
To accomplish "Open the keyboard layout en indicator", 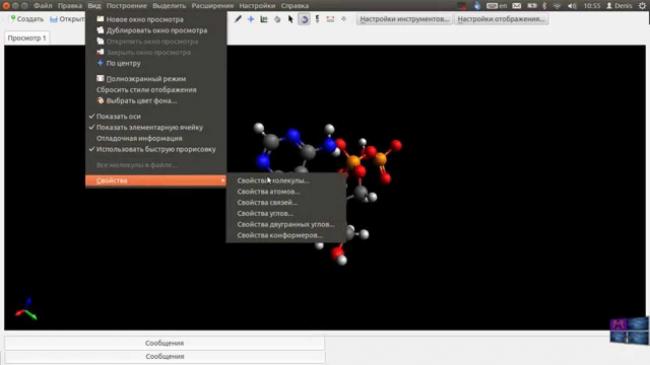I will [497, 6].
